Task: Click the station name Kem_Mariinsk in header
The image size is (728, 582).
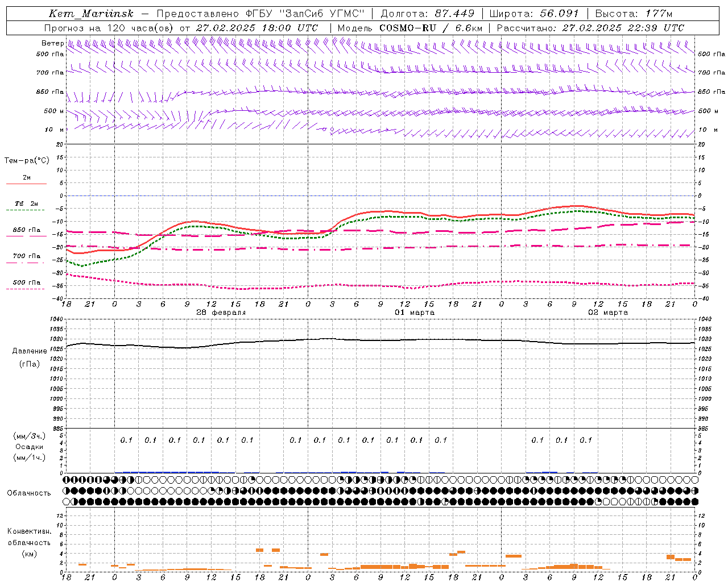Action: 91,14
